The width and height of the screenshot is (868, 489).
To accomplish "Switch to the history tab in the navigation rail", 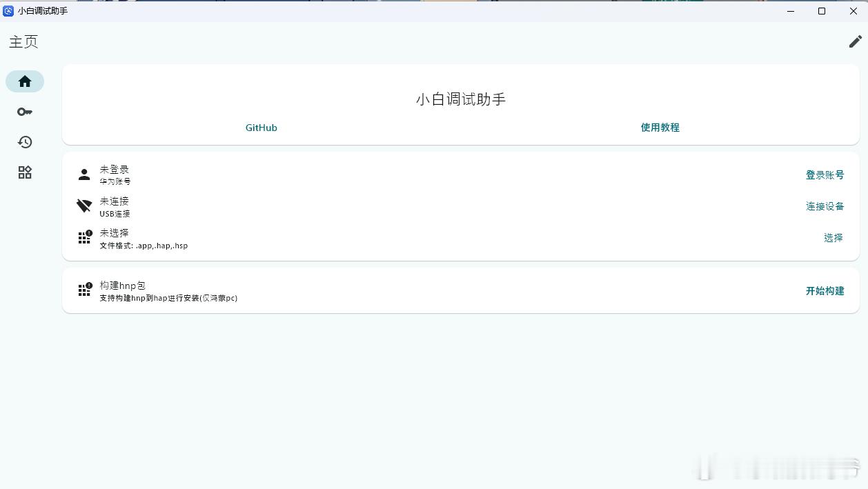I will click(x=24, y=141).
